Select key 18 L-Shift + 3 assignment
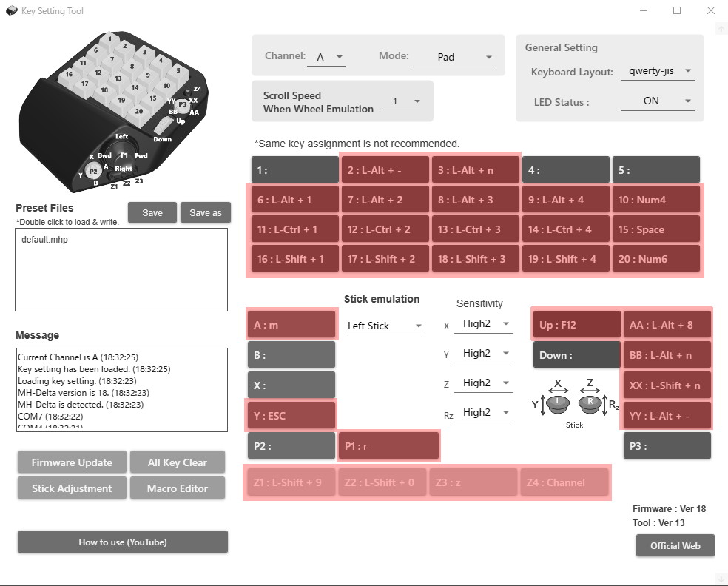The image size is (728, 586). (476, 259)
